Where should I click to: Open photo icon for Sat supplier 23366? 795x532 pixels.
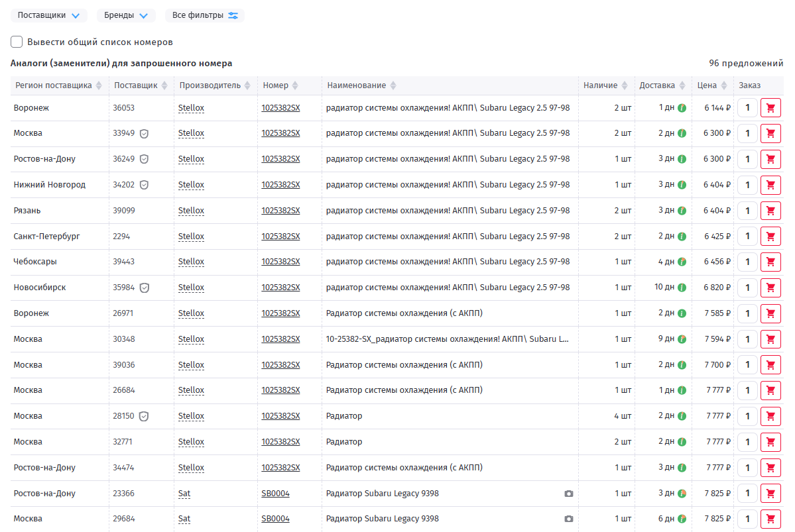(568, 494)
